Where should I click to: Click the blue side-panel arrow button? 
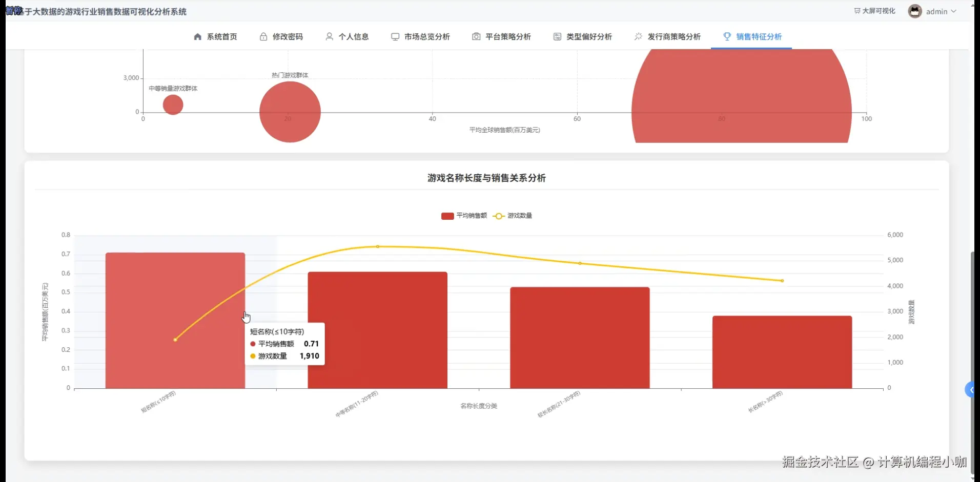tap(970, 390)
